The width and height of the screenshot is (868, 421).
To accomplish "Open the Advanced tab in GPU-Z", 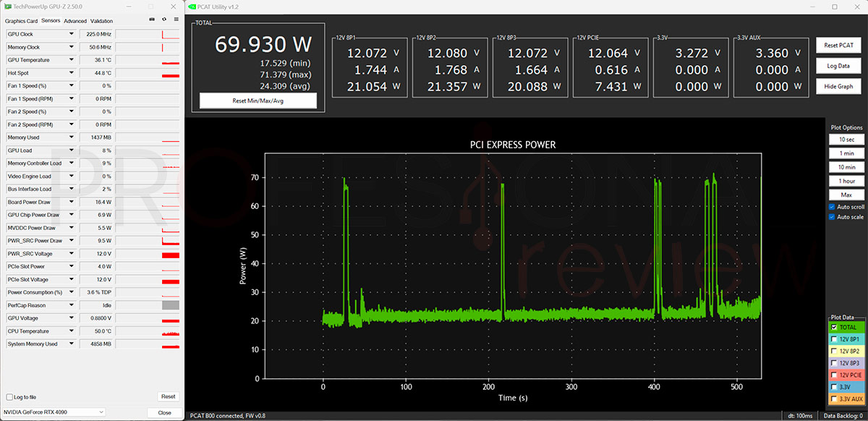I will (75, 21).
